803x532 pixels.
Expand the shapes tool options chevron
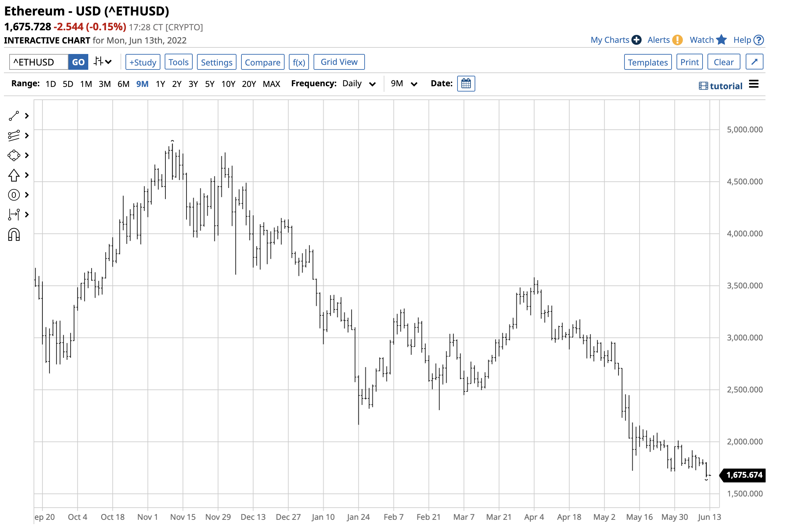tap(27, 155)
